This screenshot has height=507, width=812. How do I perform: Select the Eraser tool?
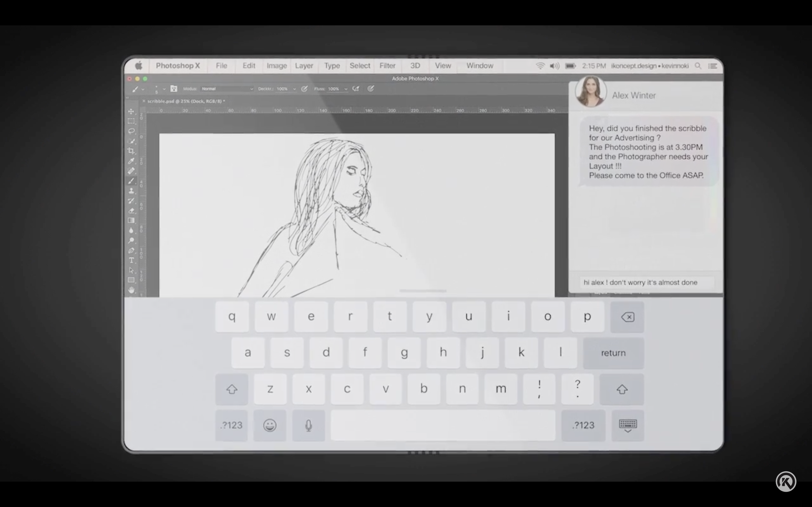pyautogui.click(x=131, y=210)
